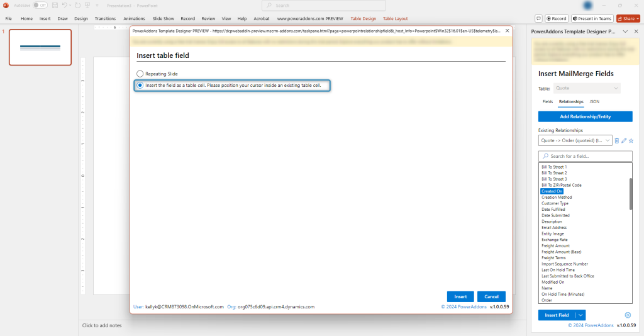Click the Undo arrow icon
Screen dimensions: 644x336
point(64,5)
